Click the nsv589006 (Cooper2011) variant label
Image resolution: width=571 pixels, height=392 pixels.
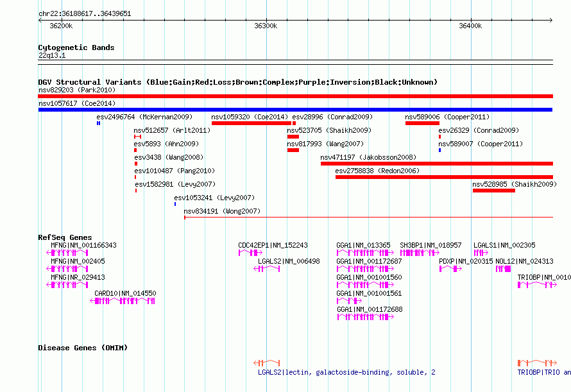[x=447, y=117]
